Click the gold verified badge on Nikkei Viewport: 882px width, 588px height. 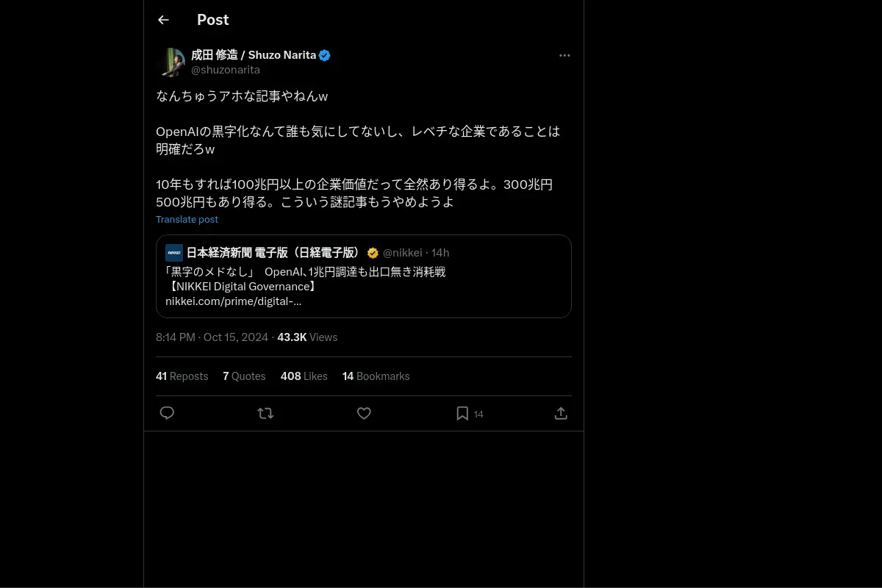coord(373,253)
